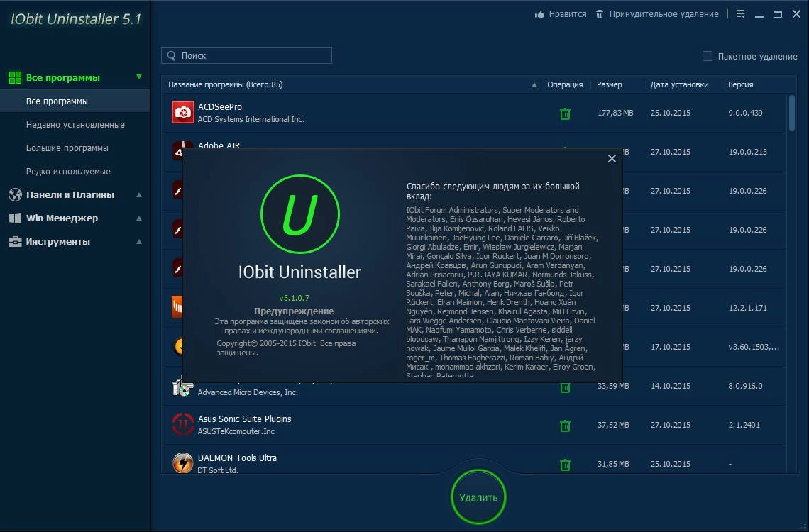This screenshot has height=532, width=809.
Task: Open Недавно установленные list
Action: coord(75,125)
